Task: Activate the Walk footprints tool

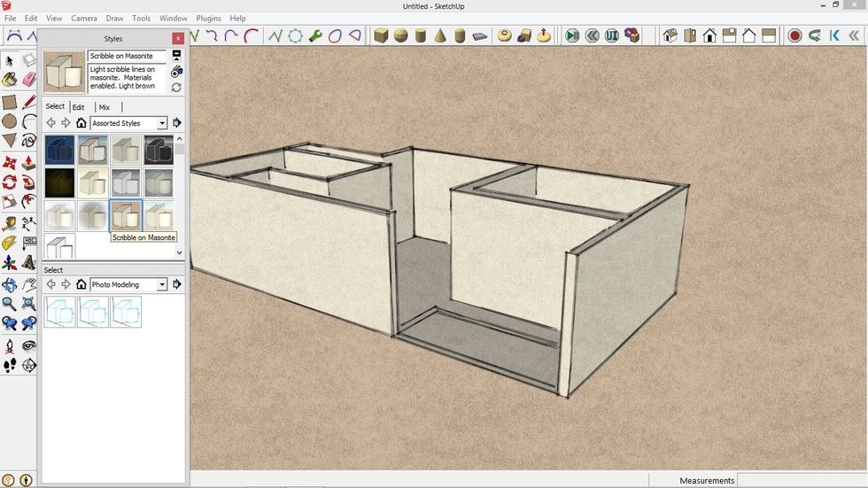Action: [9, 365]
